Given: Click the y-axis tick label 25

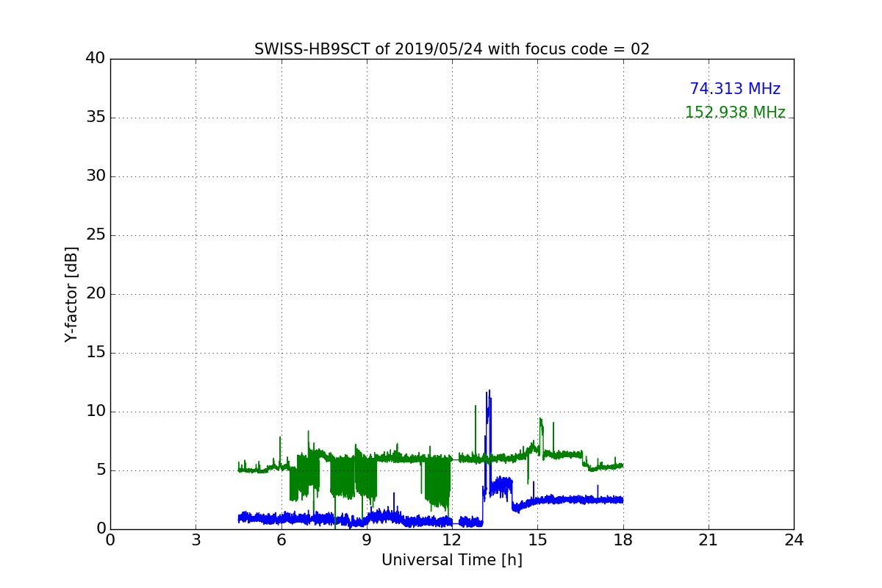Looking at the screenshot, I should tap(96, 235).
